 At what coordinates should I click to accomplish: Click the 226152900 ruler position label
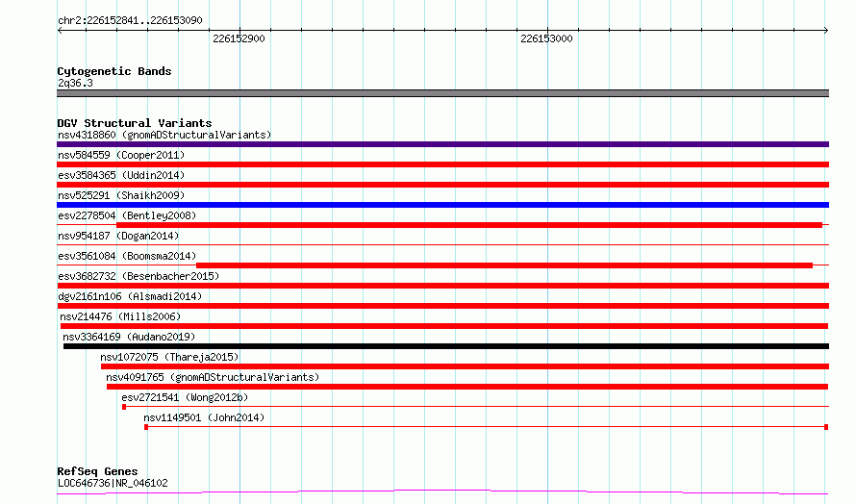click(x=239, y=38)
